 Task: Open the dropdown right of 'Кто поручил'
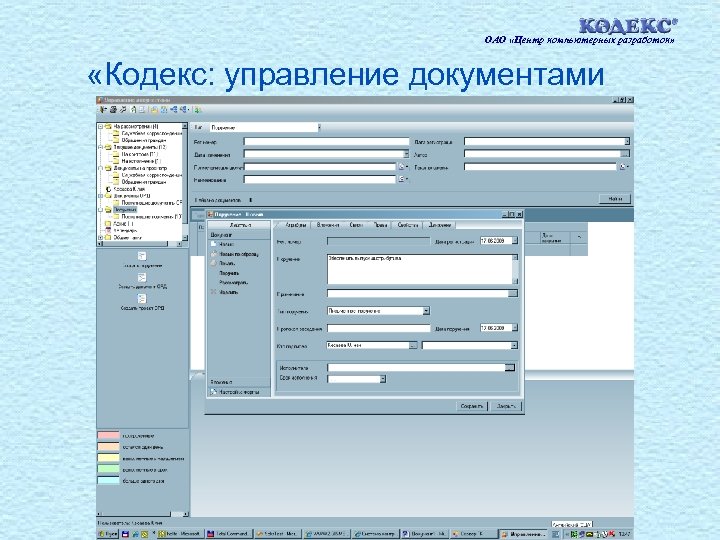(x=514, y=345)
